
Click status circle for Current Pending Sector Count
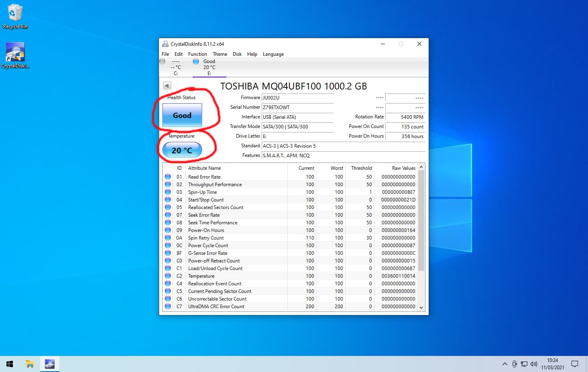click(x=168, y=291)
